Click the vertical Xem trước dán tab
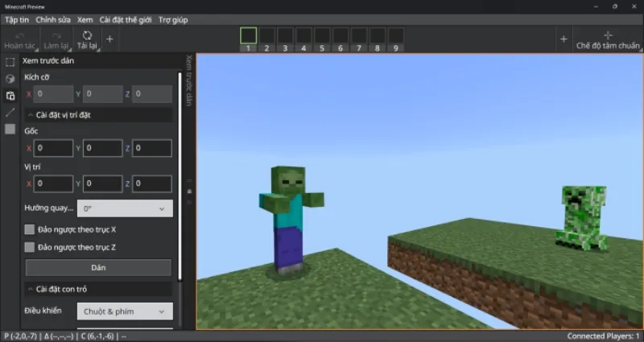 point(189,80)
